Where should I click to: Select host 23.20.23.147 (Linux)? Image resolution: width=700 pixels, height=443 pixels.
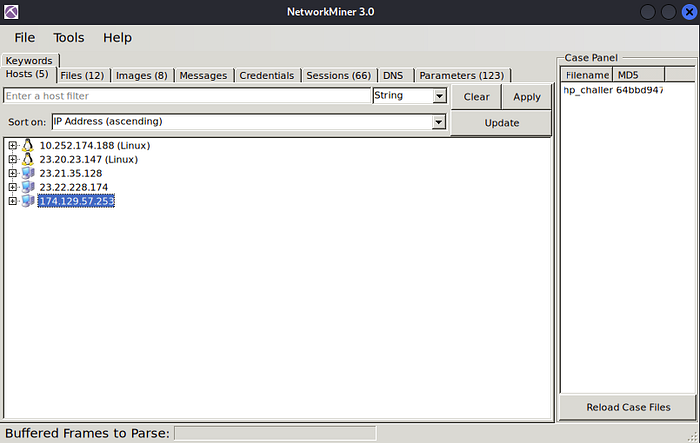[x=89, y=159]
